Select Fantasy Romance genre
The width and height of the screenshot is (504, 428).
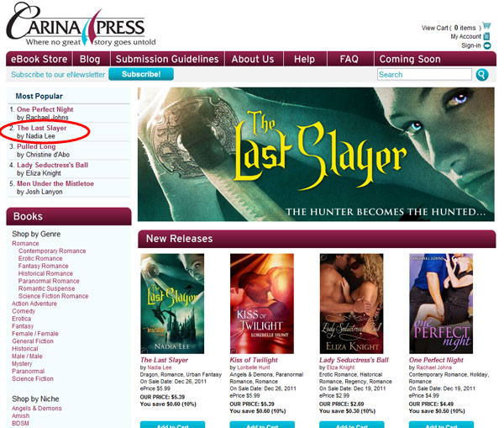click(x=44, y=266)
